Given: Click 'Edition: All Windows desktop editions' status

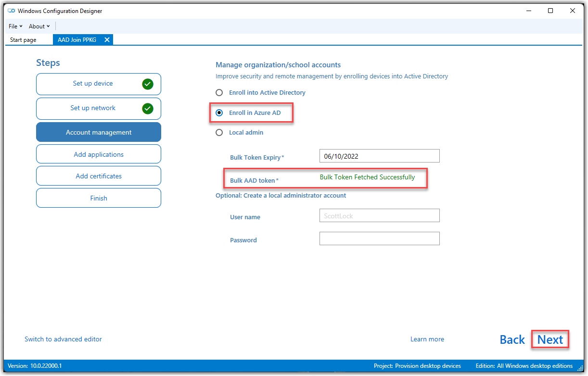Looking at the screenshot, I should (x=524, y=366).
